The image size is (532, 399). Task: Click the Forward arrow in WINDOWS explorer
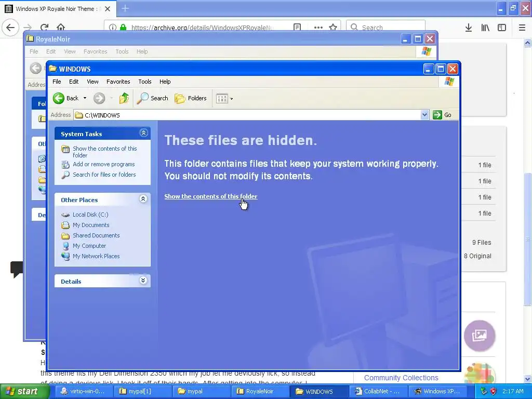coord(99,98)
